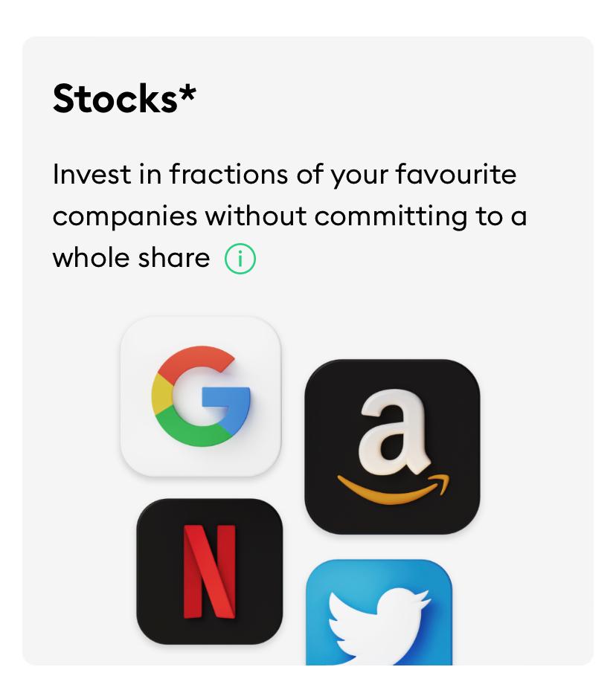Select the 'companies without committing' text line

[x=289, y=216]
